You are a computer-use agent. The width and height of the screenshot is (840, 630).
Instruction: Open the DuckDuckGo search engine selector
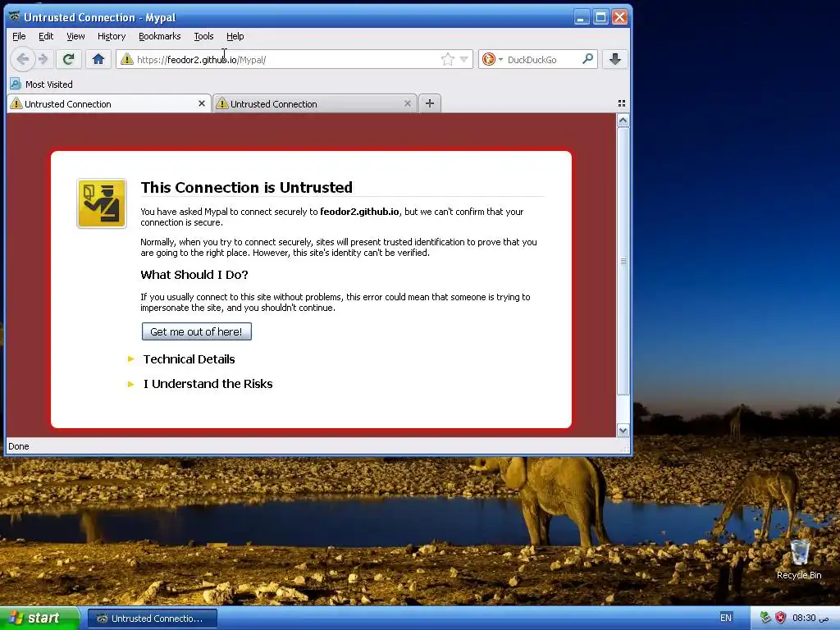492,59
